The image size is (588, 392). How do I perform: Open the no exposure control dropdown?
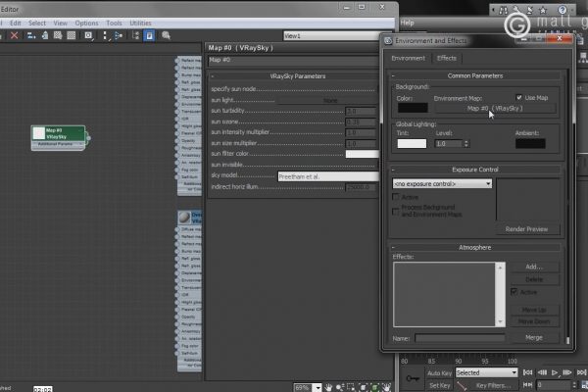click(x=442, y=184)
